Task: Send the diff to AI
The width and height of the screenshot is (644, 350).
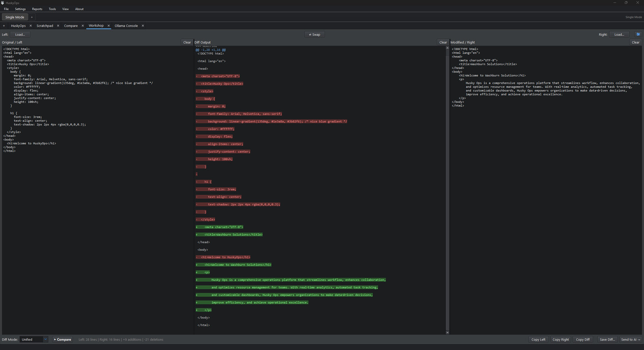Action: (x=631, y=340)
